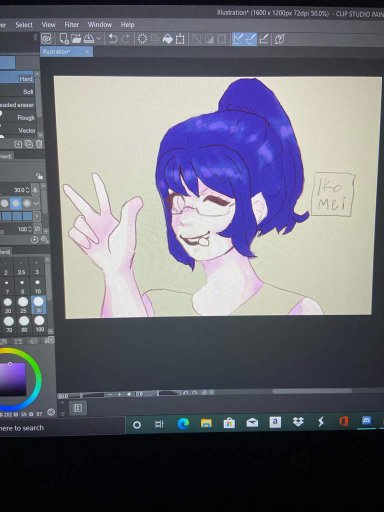Pick a color in the purple color square

(x=13, y=379)
